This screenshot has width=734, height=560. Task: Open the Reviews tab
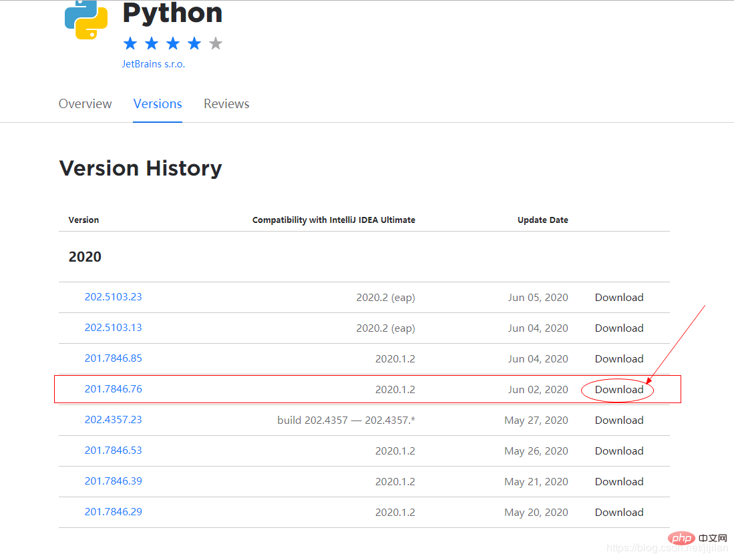(x=226, y=103)
